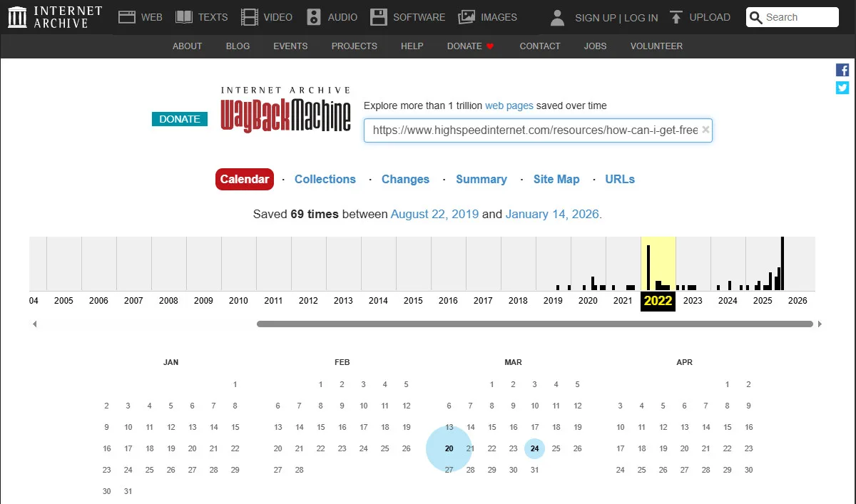Select the Changes tab
The width and height of the screenshot is (856, 504).
405,179
